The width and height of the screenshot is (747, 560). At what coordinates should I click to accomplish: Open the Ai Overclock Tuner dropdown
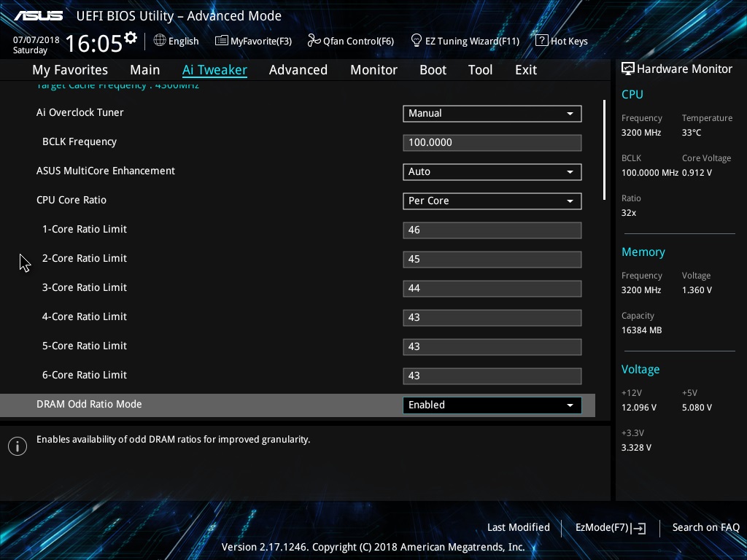tap(492, 113)
